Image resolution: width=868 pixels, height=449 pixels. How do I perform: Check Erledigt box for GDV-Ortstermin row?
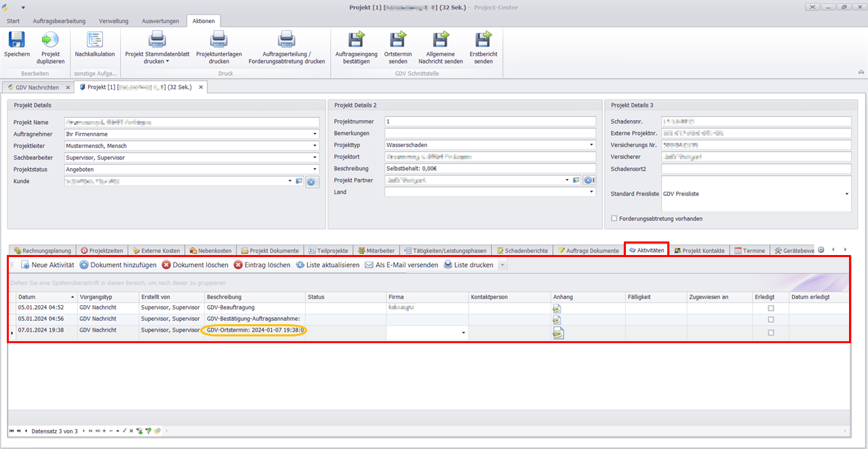(770, 333)
